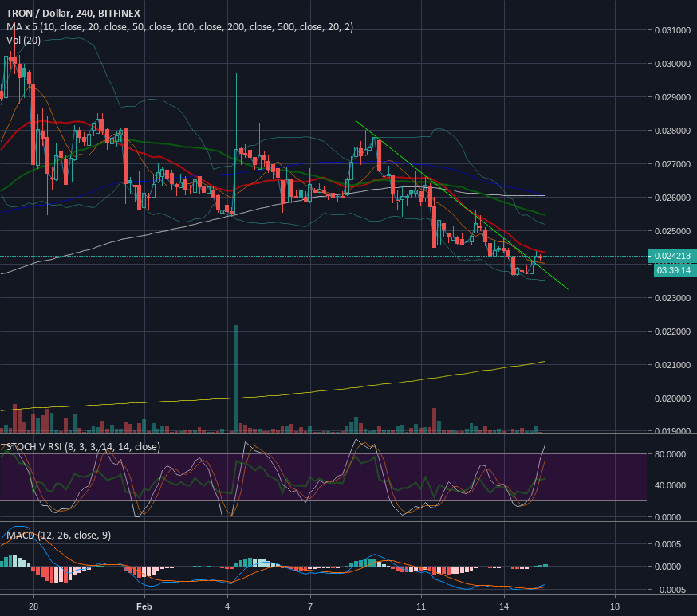This screenshot has height=616, width=697.
Task: Click the 0.031000 price axis label
Action: point(672,30)
